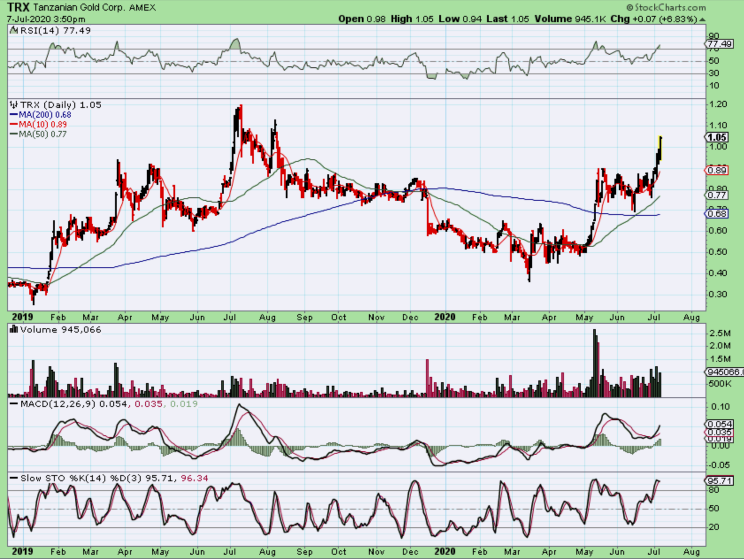This screenshot has width=744, height=560.
Task: Select the red MA(10) legend swatch
Action: [14, 125]
